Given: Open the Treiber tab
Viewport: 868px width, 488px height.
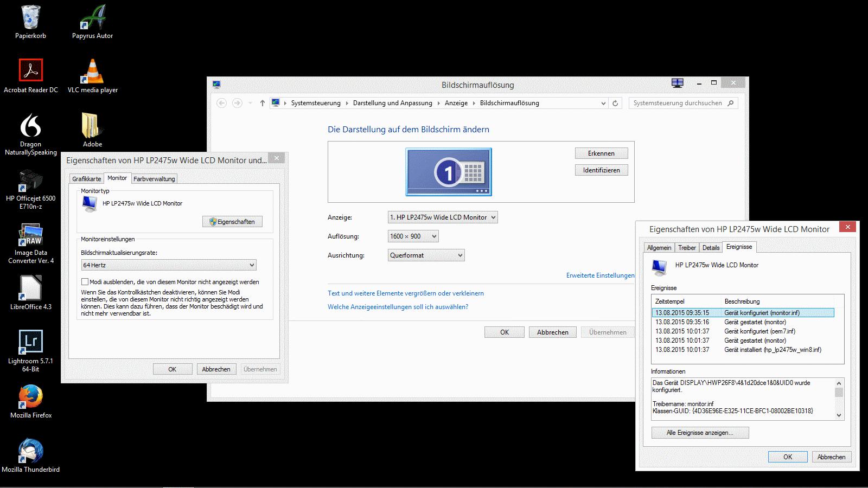Looking at the screenshot, I should [x=687, y=248].
